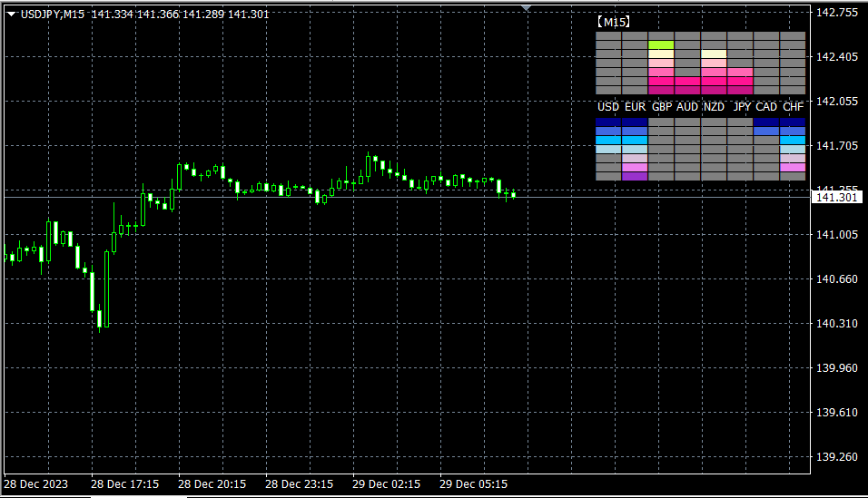The height and width of the screenshot is (498, 868).
Task: Click price scale value 140.310
Action: pos(837,323)
